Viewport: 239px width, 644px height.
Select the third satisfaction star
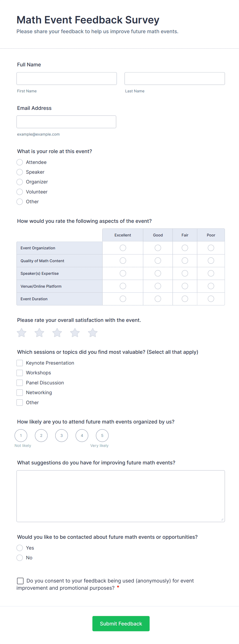[57, 333]
